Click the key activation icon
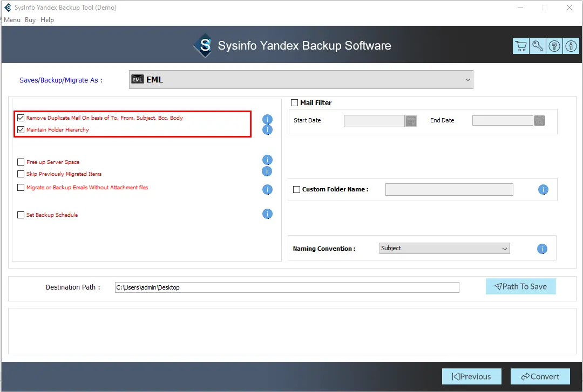The width and height of the screenshot is (583, 392). click(x=538, y=46)
